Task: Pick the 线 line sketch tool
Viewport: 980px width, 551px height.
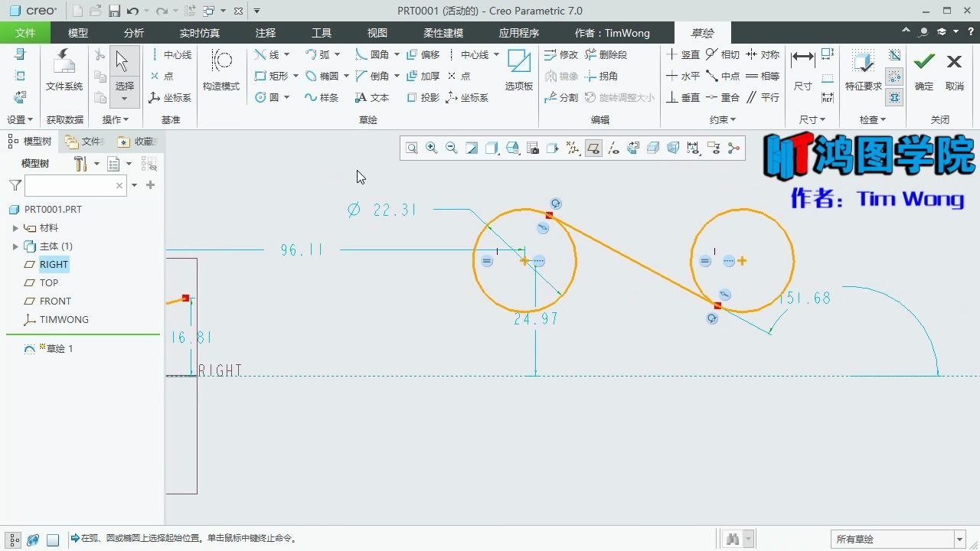Action: 268,54
